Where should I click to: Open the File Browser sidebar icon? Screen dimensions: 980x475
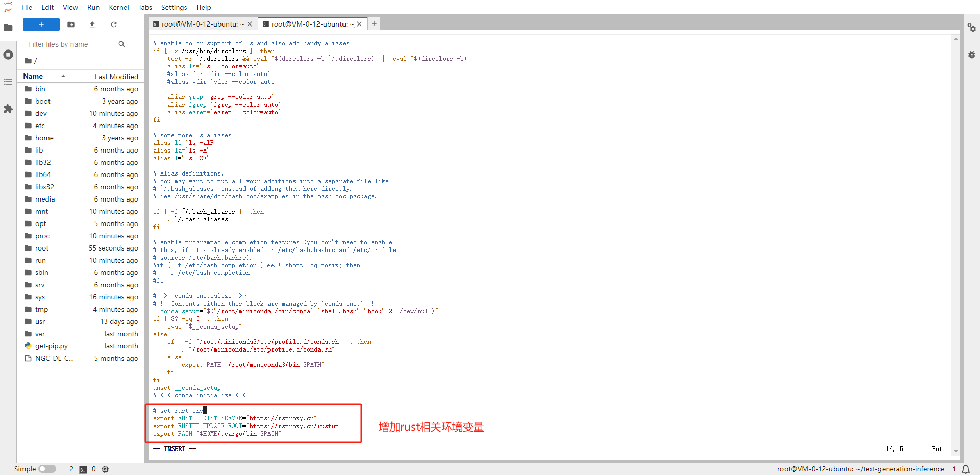pos(8,28)
